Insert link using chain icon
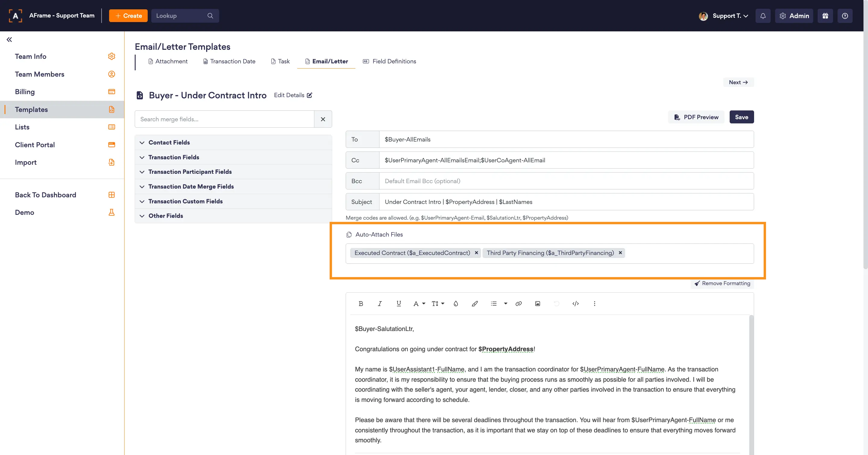The height and width of the screenshot is (455, 868). click(x=519, y=304)
